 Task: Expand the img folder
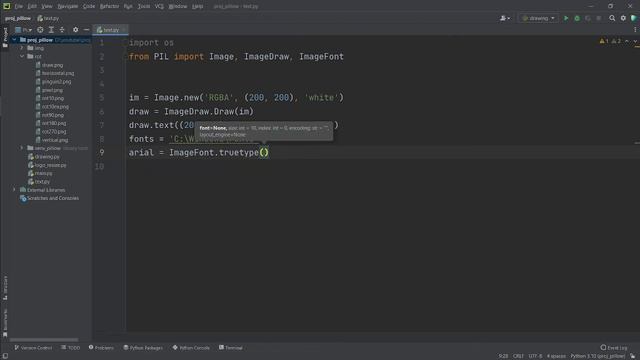click(22, 48)
